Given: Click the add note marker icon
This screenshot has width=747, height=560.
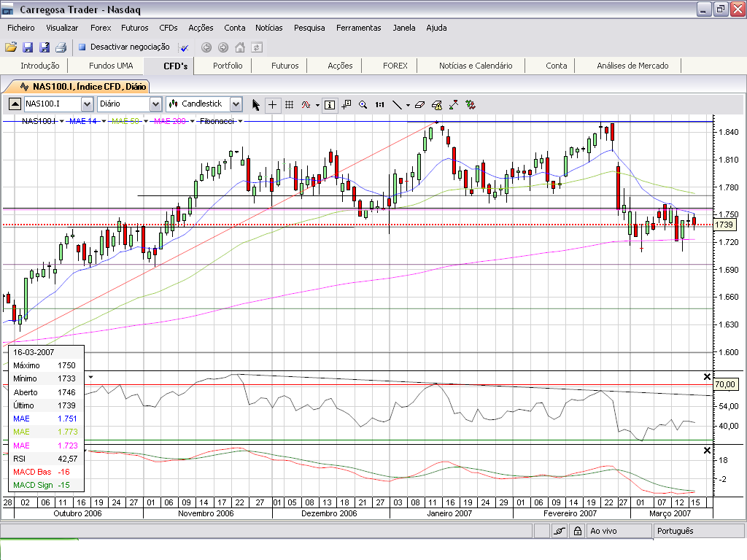Looking at the screenshot, I should point(347,104).
